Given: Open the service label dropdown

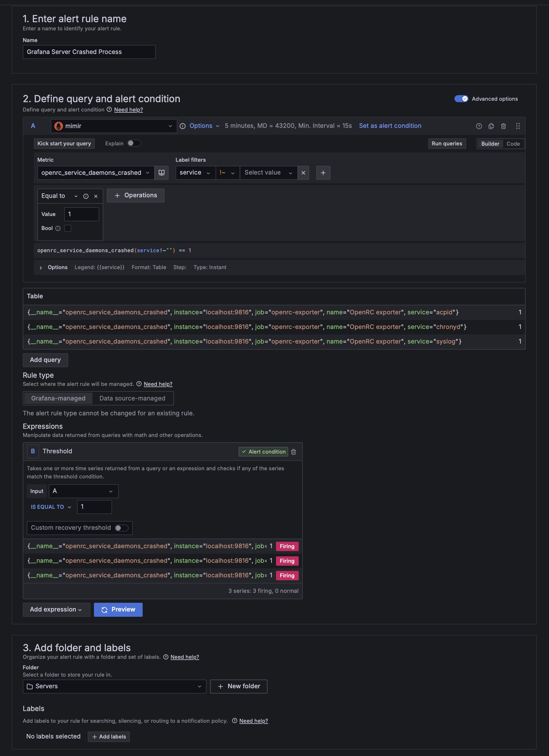Looking at the screenshot, I should (x=195, y=173).
